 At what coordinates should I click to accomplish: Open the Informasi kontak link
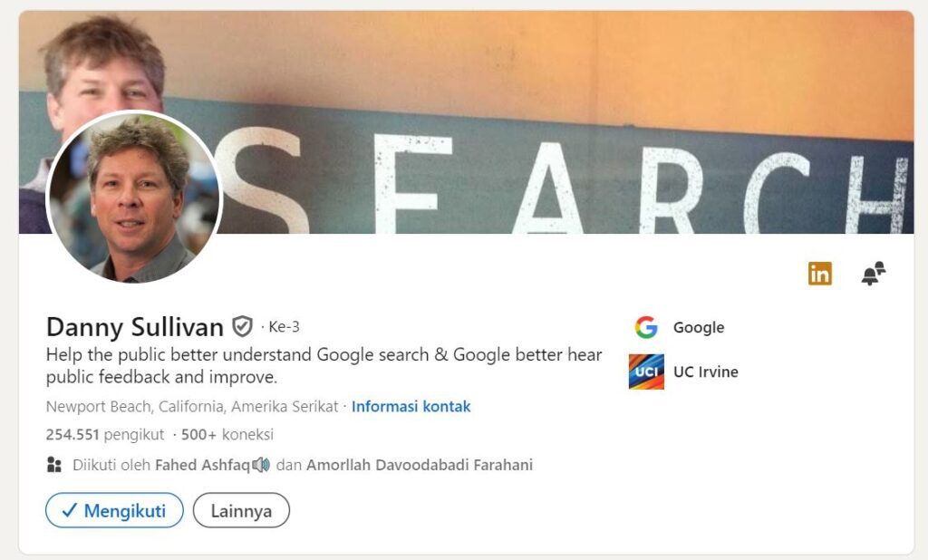(411, 407)
